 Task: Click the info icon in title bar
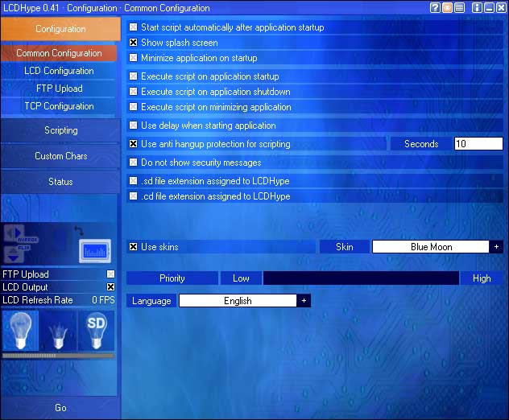(x=476, y=8)
